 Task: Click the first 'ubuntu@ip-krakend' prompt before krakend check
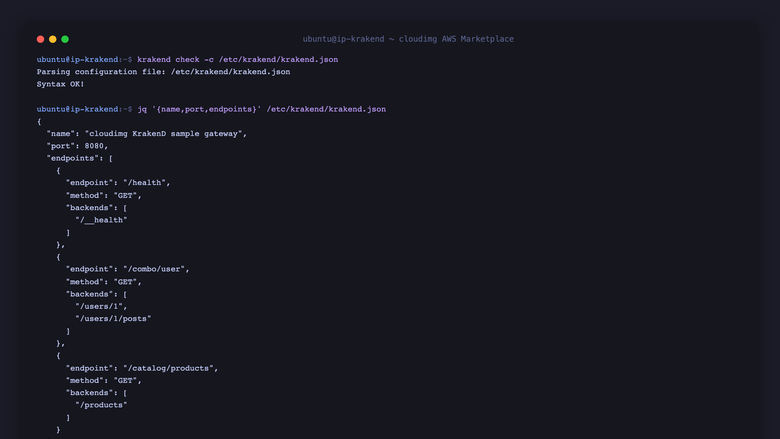pyautogui.click(x=78, y=60)
